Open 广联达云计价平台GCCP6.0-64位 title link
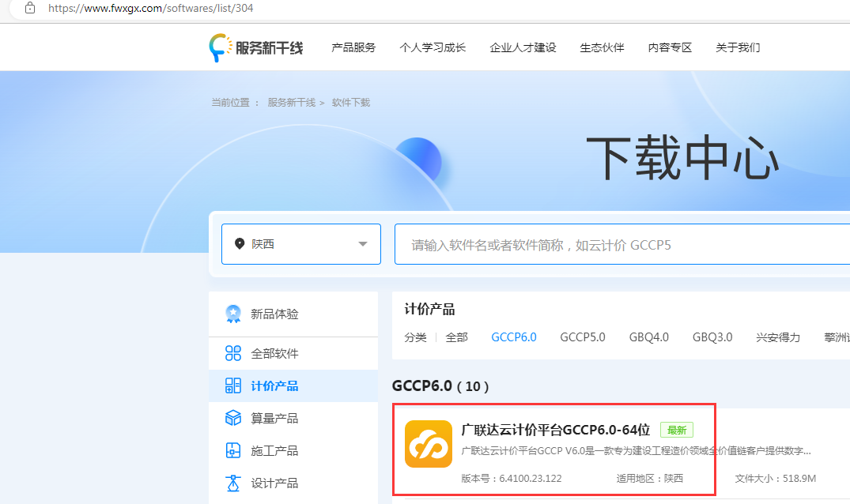Image resolution: width=850 pixels, height=504 pixels. point(556,430)
